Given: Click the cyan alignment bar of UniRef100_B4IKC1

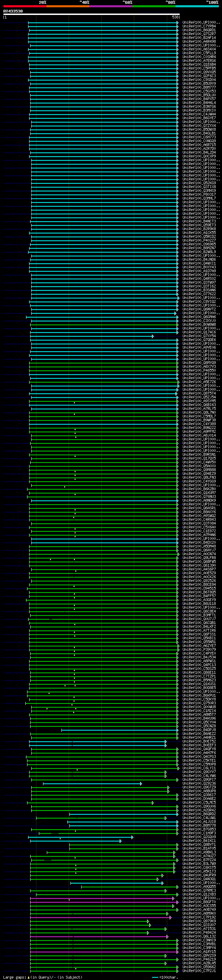Looking at the screenshot, I should point(76,841).
